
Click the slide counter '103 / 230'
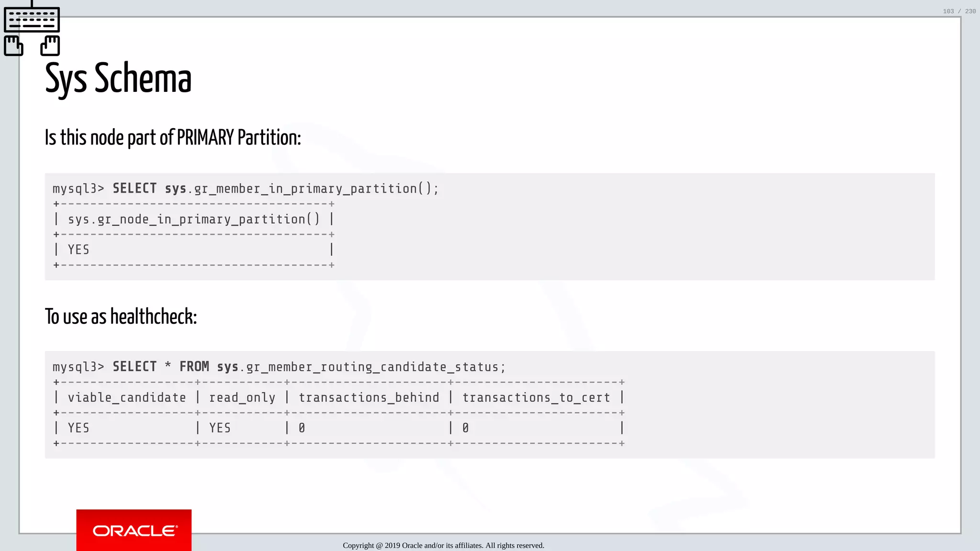click(x=959, y=11)
